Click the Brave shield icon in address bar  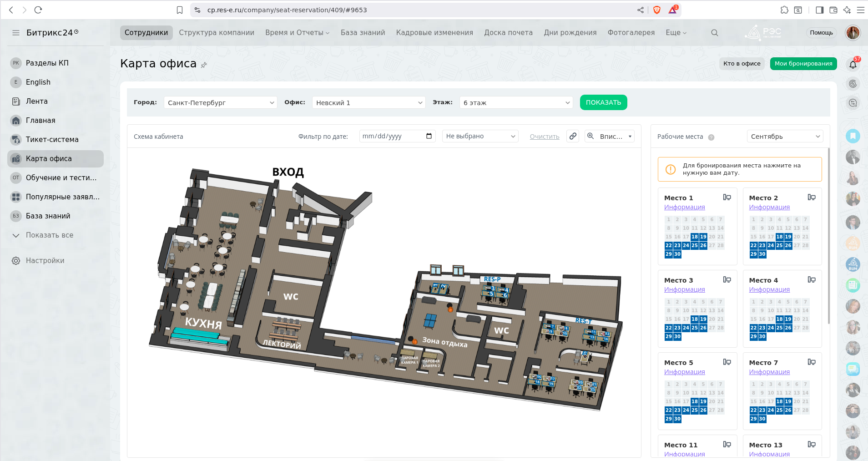click(x=656, y=10)
